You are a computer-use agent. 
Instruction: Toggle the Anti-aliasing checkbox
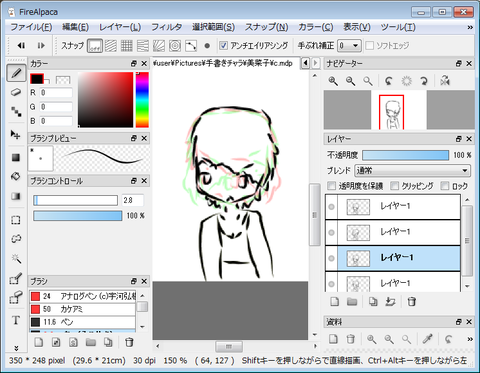click(224, 45)
